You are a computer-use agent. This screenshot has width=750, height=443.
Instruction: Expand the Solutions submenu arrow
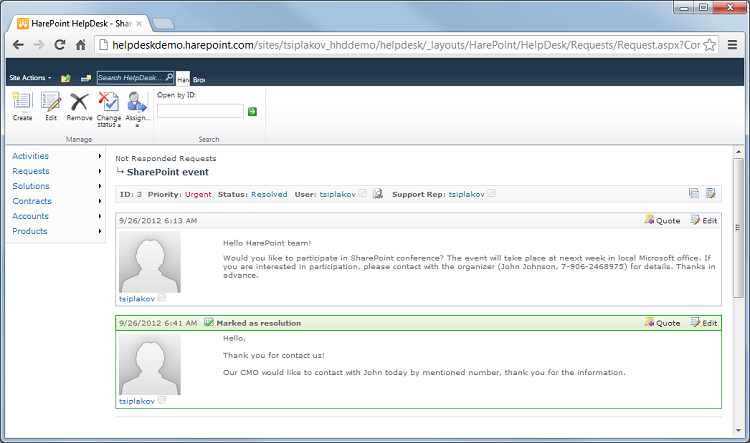click(99, 186)
